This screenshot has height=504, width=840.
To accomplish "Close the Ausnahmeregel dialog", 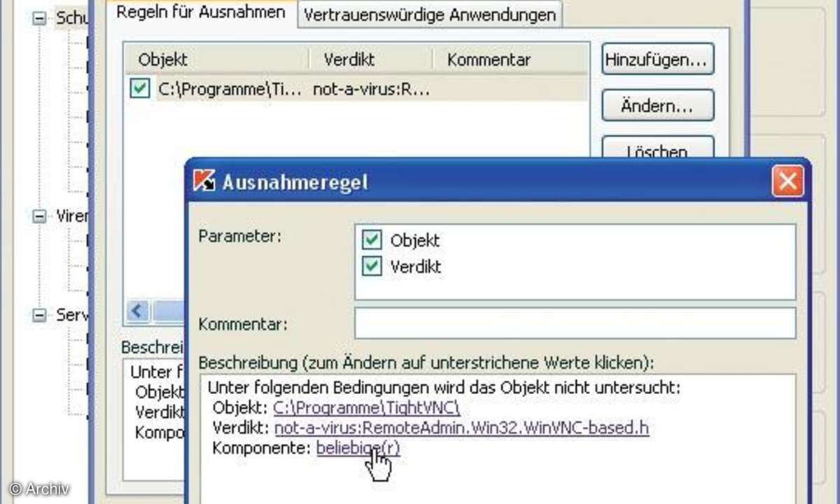I will 787,182.
